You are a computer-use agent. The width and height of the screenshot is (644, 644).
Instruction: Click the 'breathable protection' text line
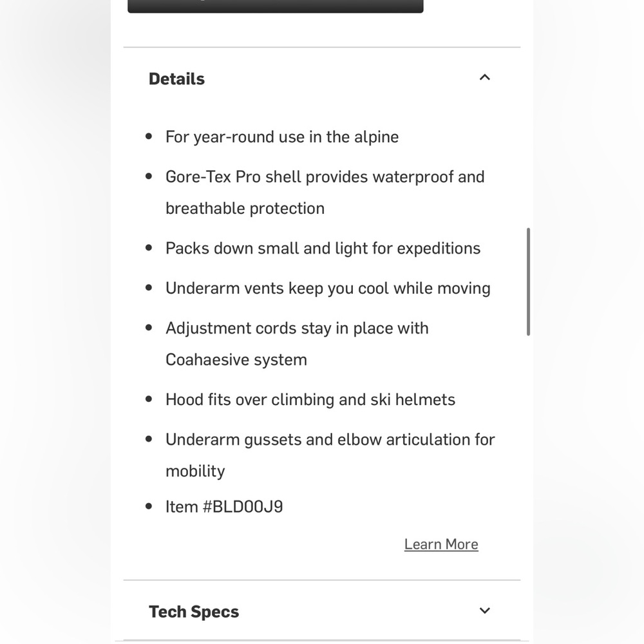(245, 208)
